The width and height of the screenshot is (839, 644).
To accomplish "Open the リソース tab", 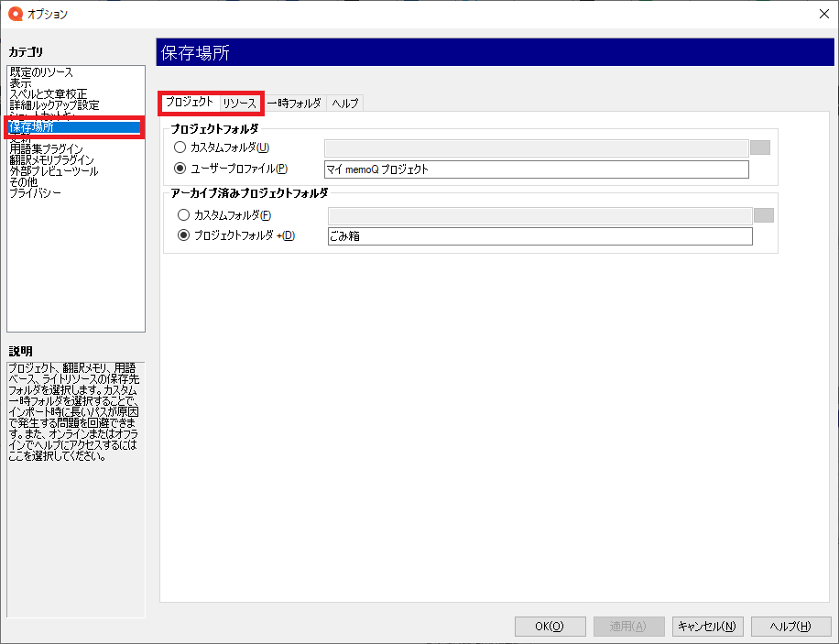I will [x=240, y=103].
